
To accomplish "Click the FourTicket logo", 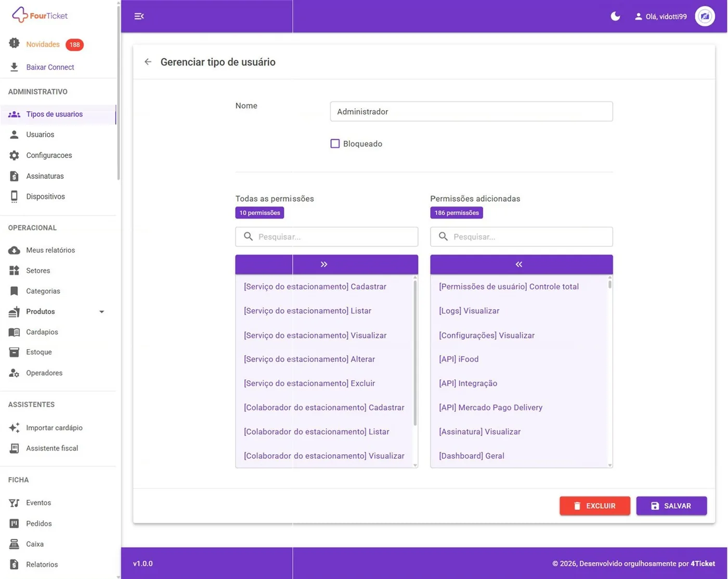I will click(40, 15).
